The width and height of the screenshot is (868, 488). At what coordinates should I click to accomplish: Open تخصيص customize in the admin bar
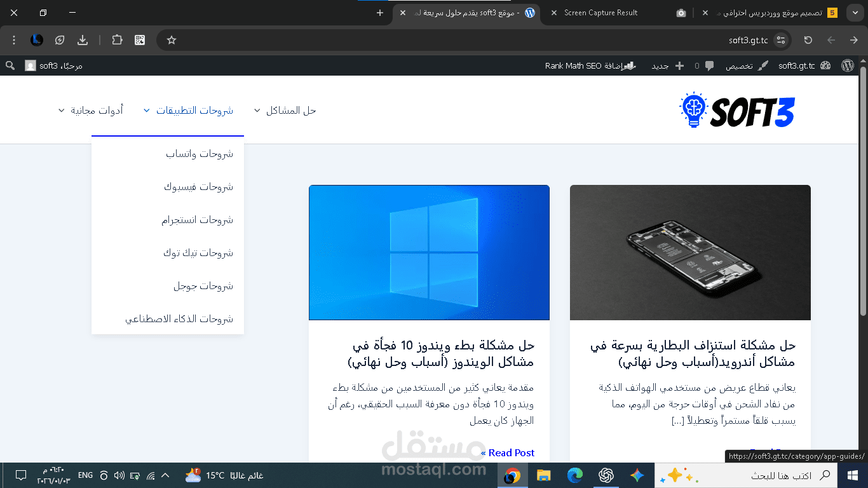point(746,65)
